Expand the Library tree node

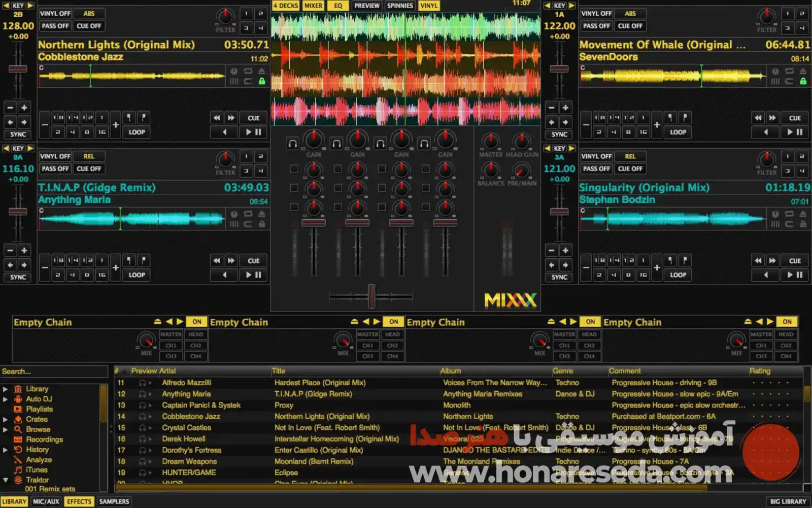click(x=5, y=389)
